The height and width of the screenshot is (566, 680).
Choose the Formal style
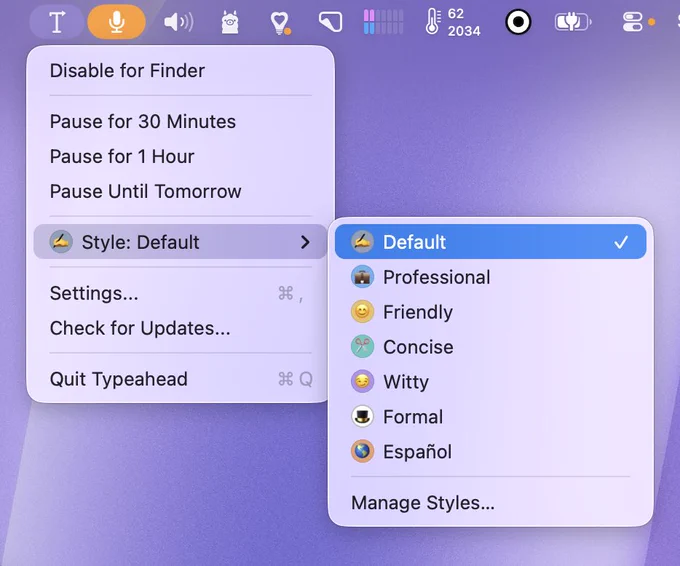(490, 417)
